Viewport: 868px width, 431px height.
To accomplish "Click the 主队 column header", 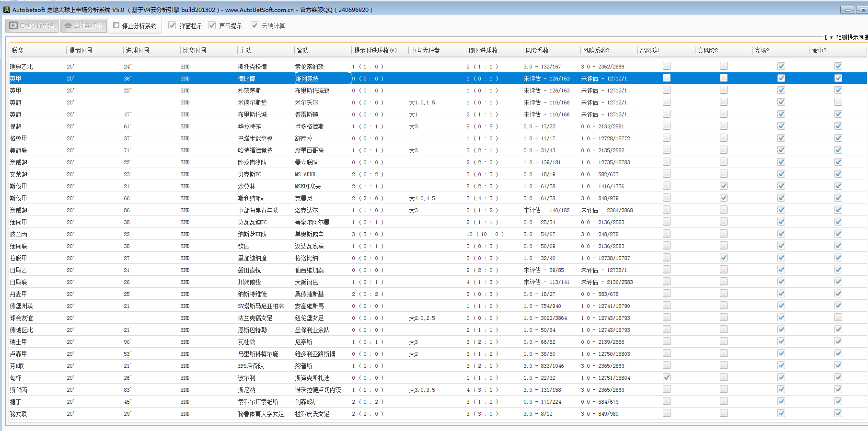I will point(245,50).
